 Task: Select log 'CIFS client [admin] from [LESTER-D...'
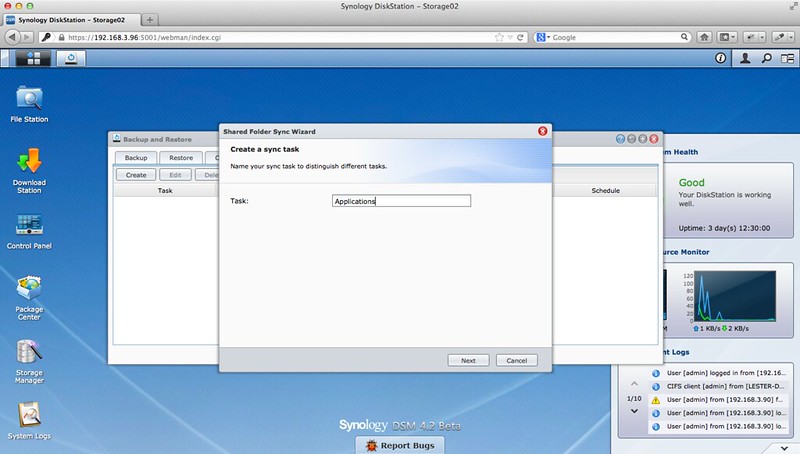pos(719,386)
